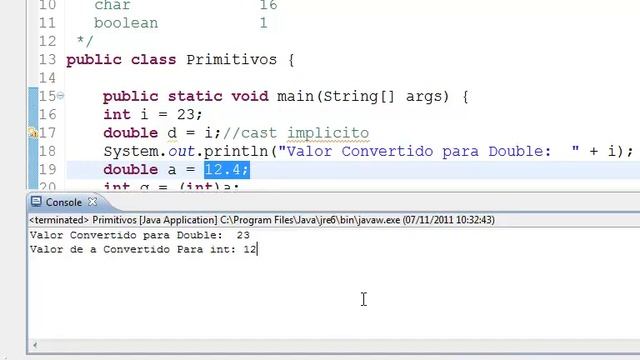Click line number 19 in gutter
The image size is (640, 360).
point(47,169)
